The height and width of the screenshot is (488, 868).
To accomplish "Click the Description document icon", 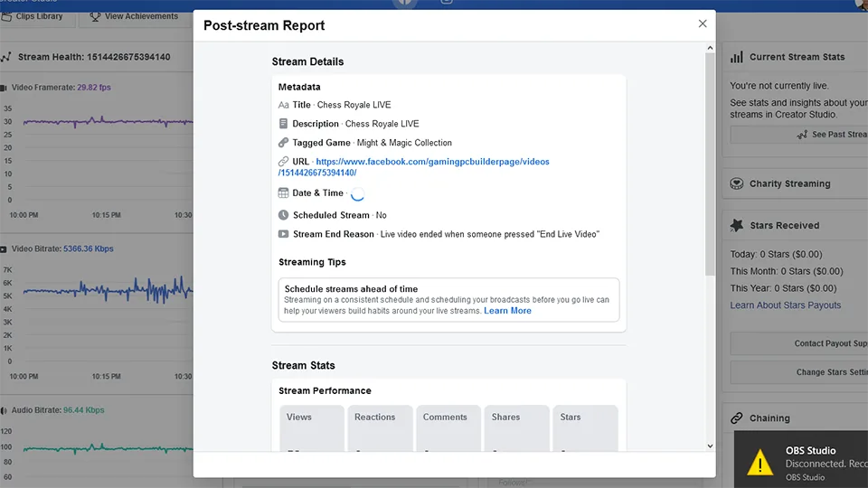I will 283,124.
